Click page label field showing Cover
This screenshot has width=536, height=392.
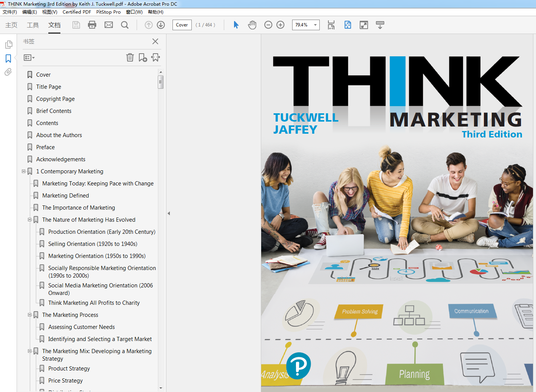182,25
